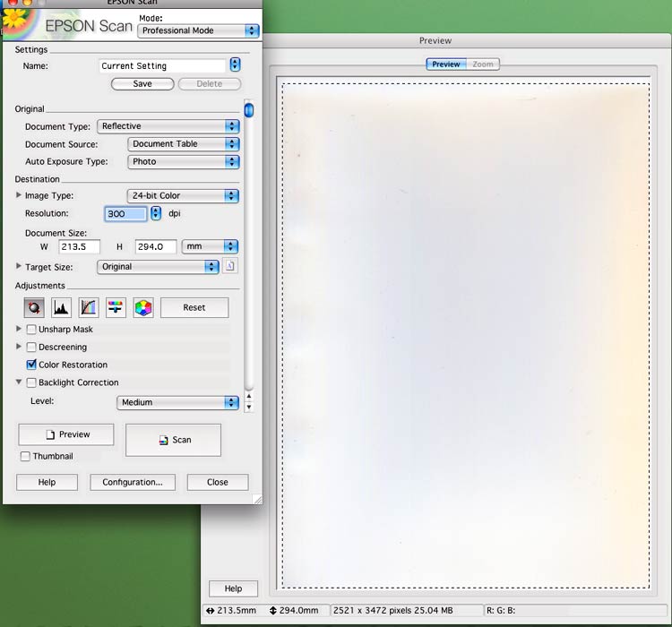Expand the Unsharp Mask options triangle

19,329
